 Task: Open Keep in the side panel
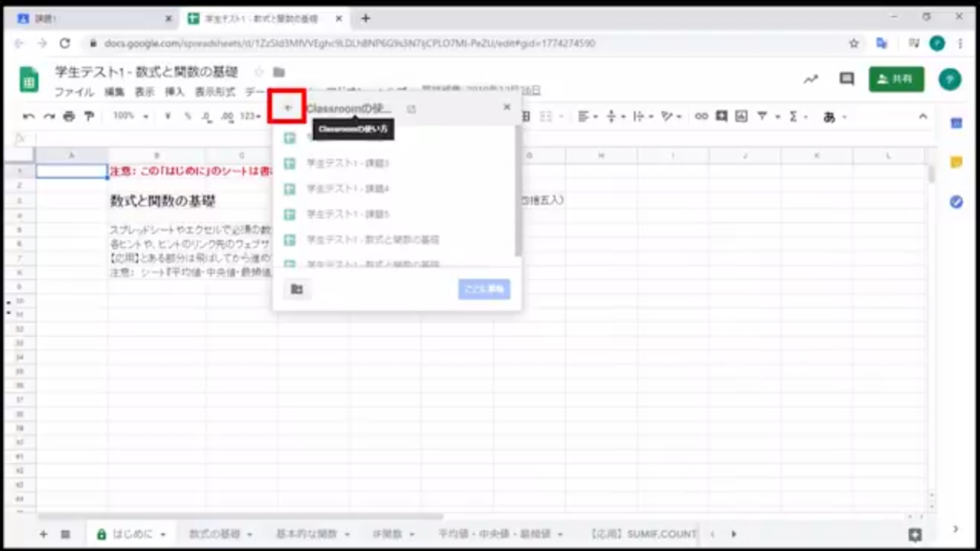[x=956, y=163]
